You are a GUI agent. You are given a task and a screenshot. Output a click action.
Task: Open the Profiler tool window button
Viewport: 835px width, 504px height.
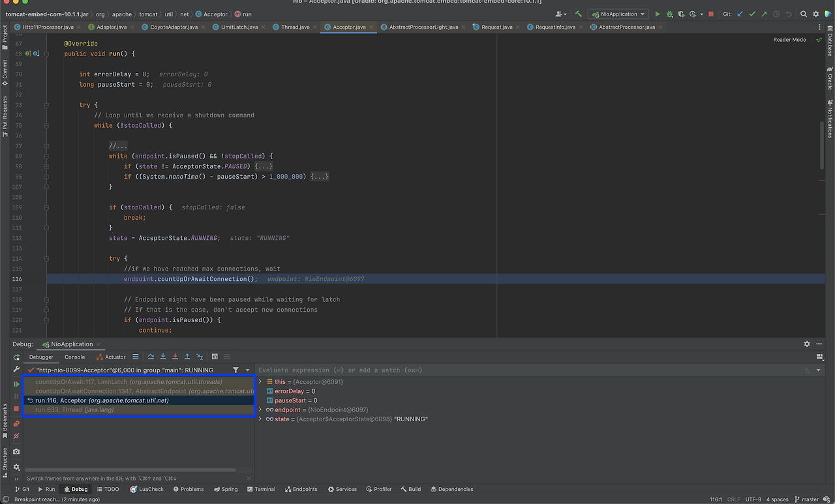coord(378,489)
